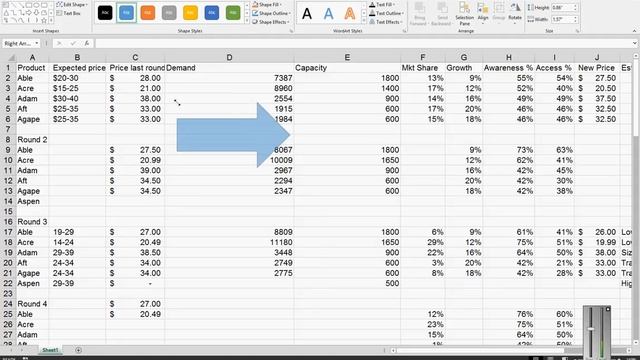640x360 pixels.
Task: Select the star shape in shapes gallery
Action: point(44,20)
